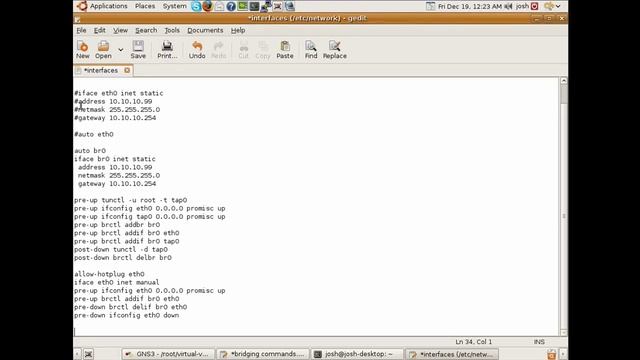Click the scrollbar down arrow

(564, 332)
